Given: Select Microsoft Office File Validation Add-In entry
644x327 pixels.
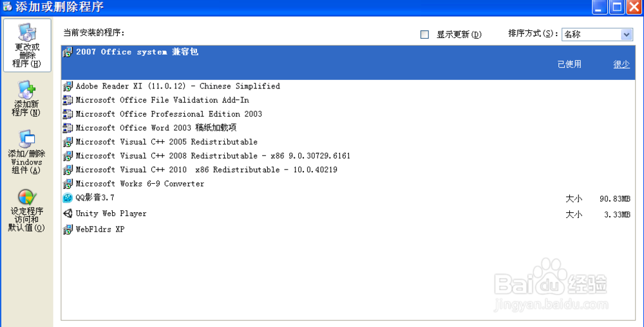Looking at the screenshot, I should tap(348, 101).
